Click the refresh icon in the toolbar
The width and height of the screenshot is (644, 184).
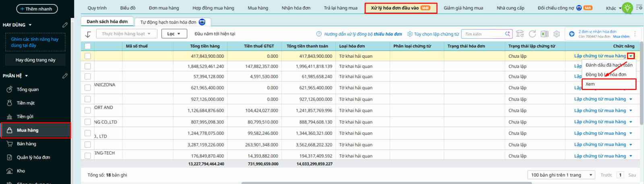[532, 34]
